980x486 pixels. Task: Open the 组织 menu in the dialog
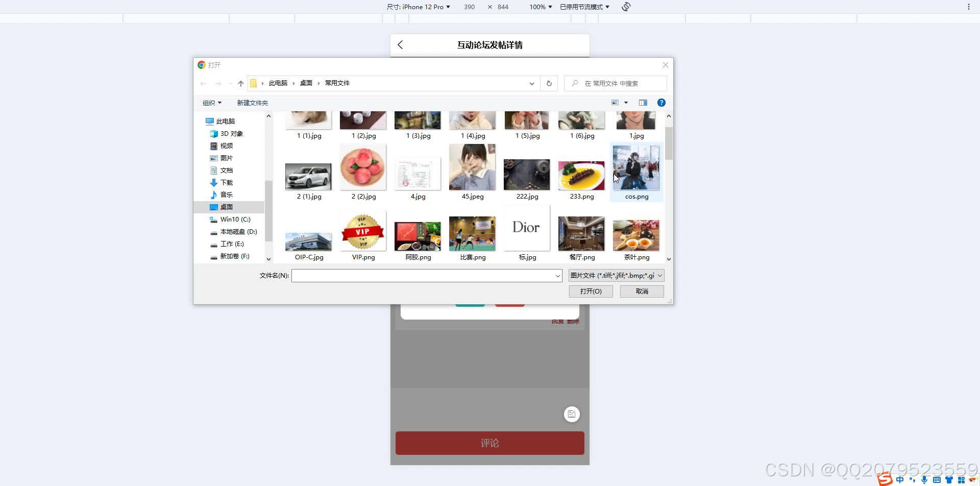pyautogui.click(x=211, y=103)
